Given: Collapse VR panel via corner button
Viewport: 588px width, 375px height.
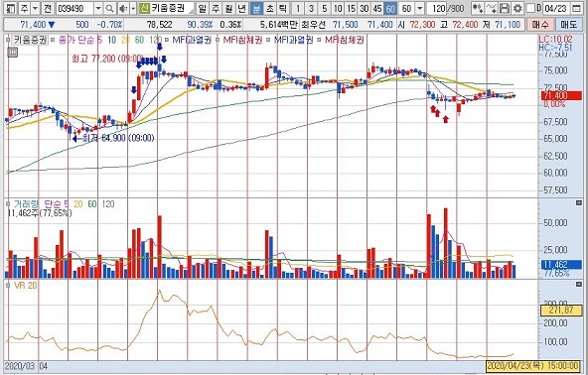Looking at the screenshot, I should 578,285.
